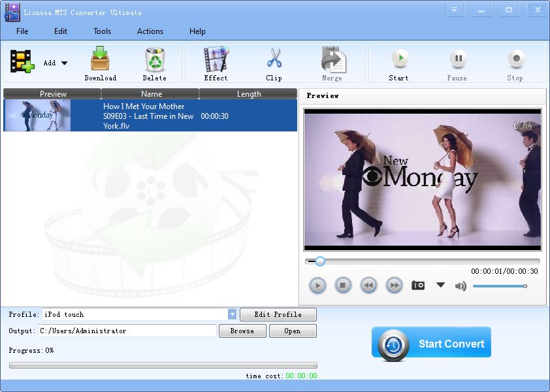The width and height of the screenshot is (550, 392).
Task: Open the Tools menu
Action: [x=102, y=31]
